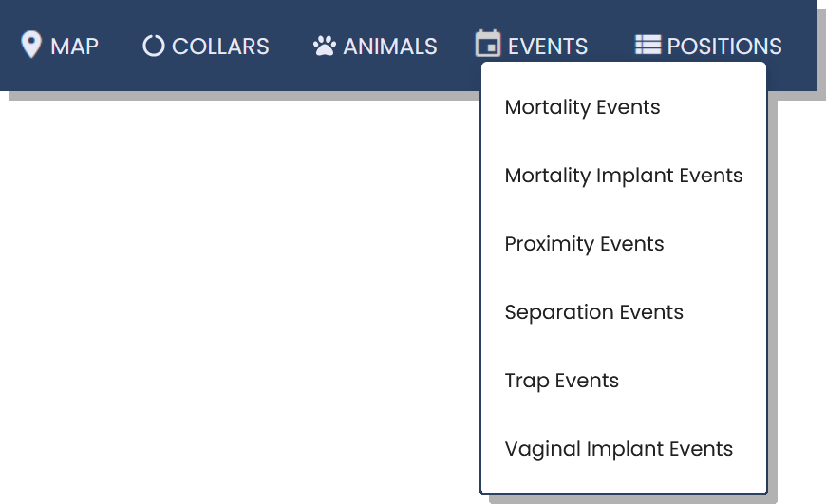Click the paw print icon
Screen dimensions: 826x504
tap(325, 46)
